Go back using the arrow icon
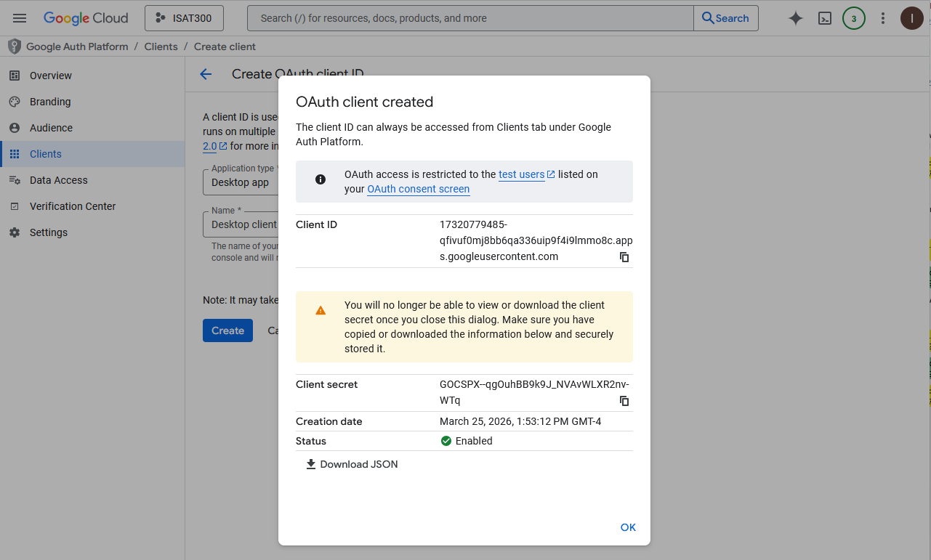Image resolution: width=931 pixels, height=560 pixels. point(206,74)
